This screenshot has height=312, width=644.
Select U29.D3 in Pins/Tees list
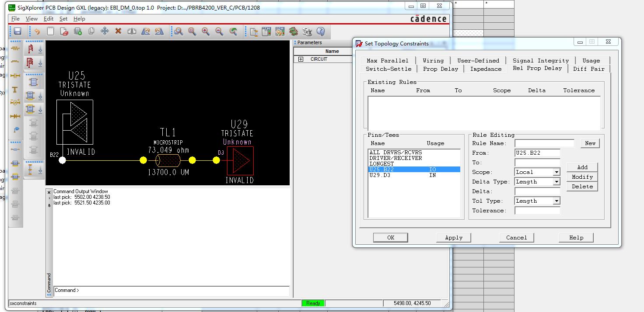click(x=414, y=175)
